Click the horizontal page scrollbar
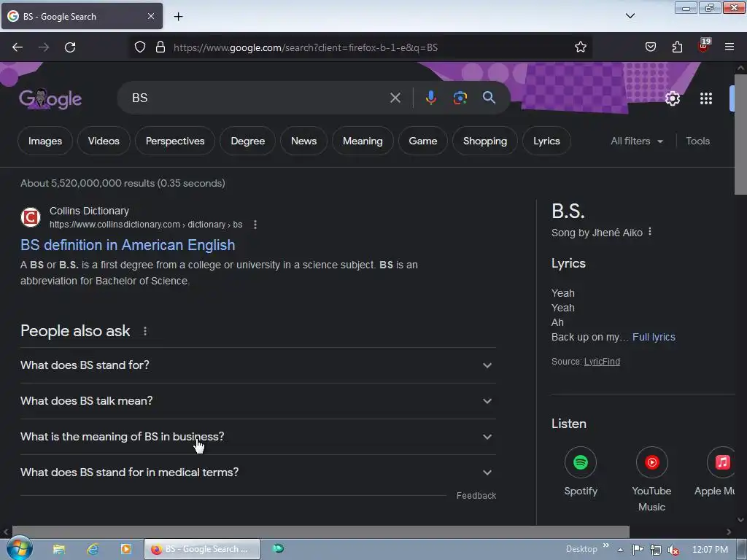The height and width of the screenshot is (560, 747). (x=321, y=532)
